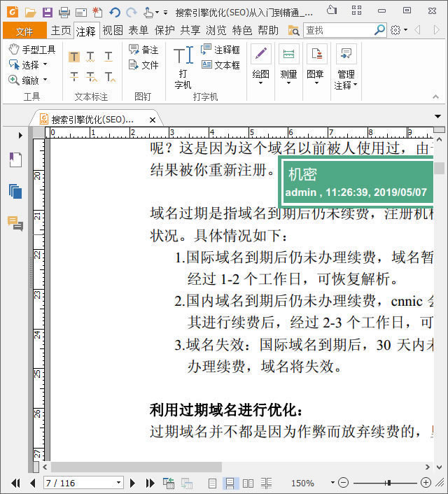Open the 文件 file menu

(24, 31)
